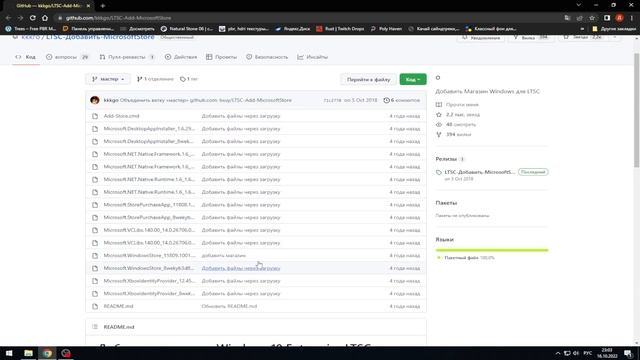
Task: Click the Релизы heading link
Action: [446, 159]
